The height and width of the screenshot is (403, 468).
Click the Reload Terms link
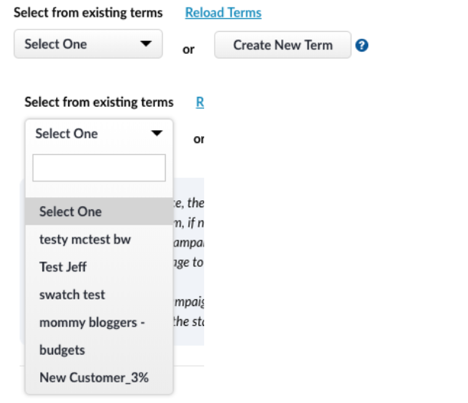point(223,13)
